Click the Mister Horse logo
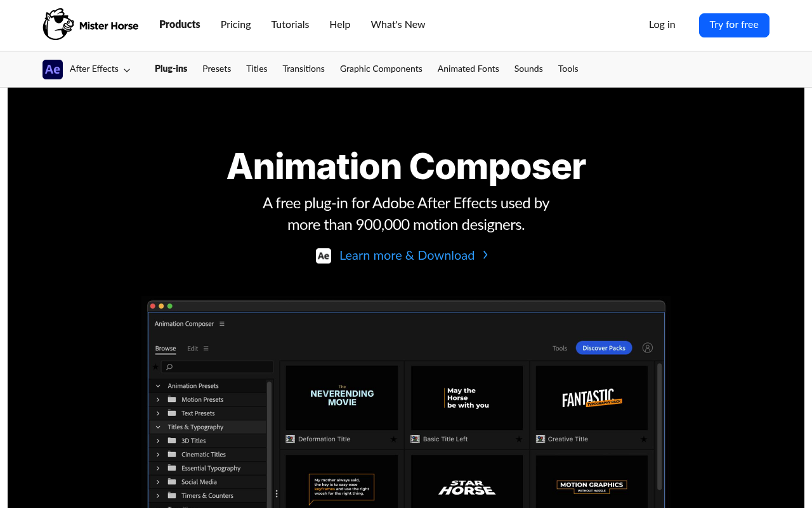The height and width of the screenshot is (508, 812). click(90, 25)
